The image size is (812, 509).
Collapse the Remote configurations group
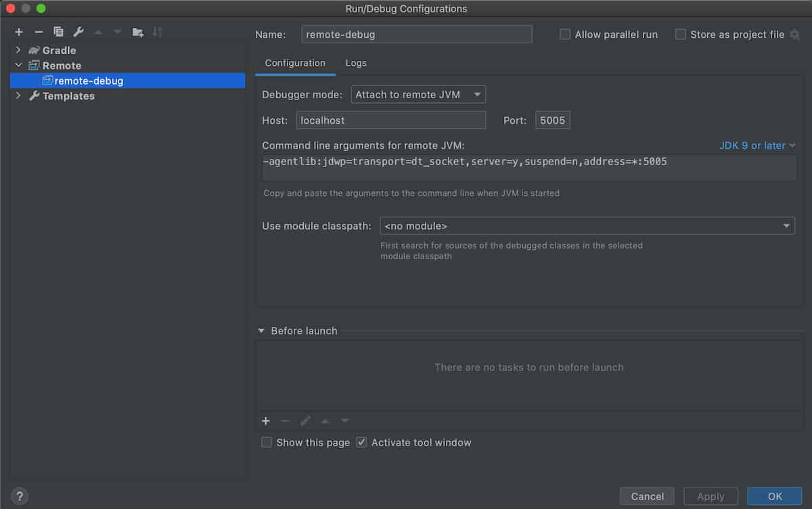(x=18, y=65)
